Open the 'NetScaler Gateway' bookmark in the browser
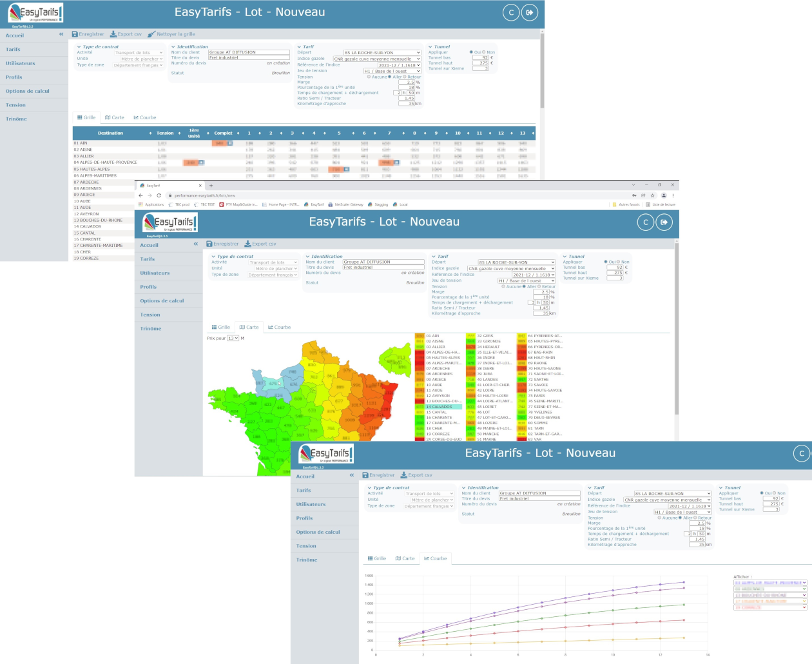 [346, 204]
